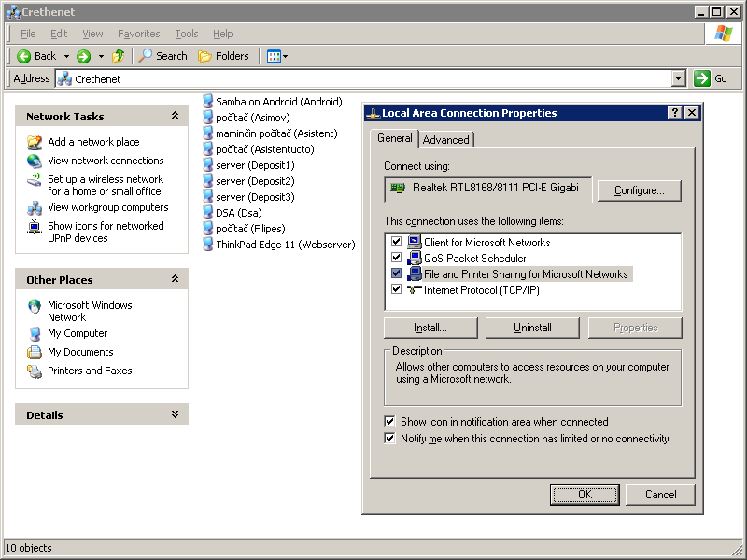The image size is (747, 560).
Task: Click the green Forward arrow icon
Action: (x=83, y=56)
